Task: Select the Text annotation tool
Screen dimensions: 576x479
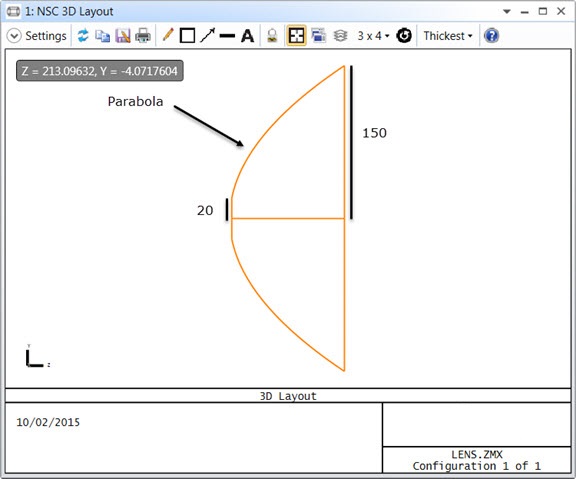Action: click(247, 36)
